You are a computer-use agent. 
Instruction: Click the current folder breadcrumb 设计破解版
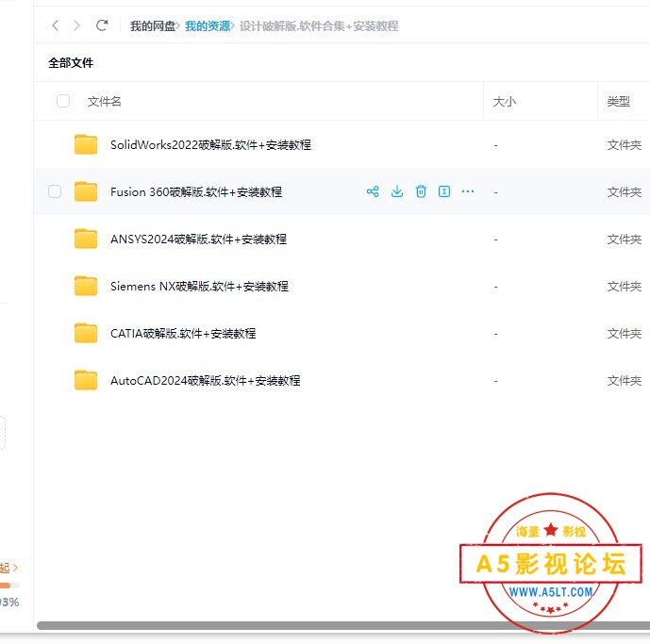pos(319,26)
